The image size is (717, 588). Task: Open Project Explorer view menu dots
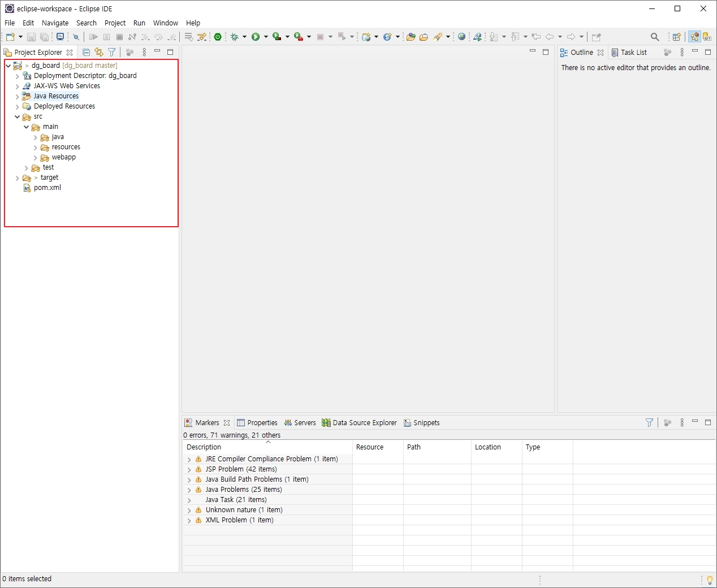[144, 52]
